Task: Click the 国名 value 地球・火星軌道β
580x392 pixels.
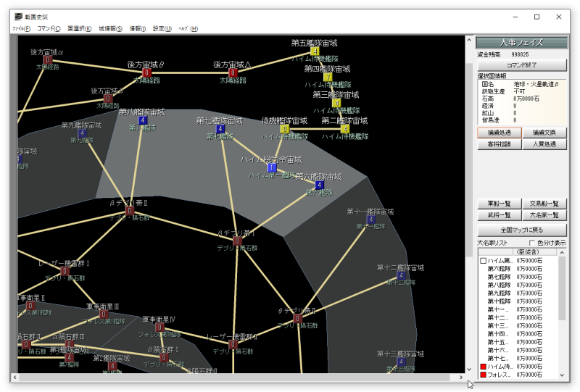Action: click(536, 84)
